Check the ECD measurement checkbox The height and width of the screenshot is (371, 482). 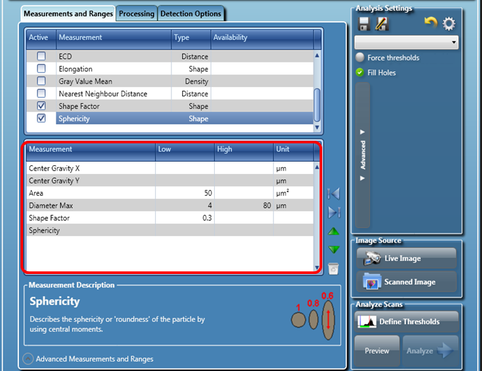(x=41, y=56)
